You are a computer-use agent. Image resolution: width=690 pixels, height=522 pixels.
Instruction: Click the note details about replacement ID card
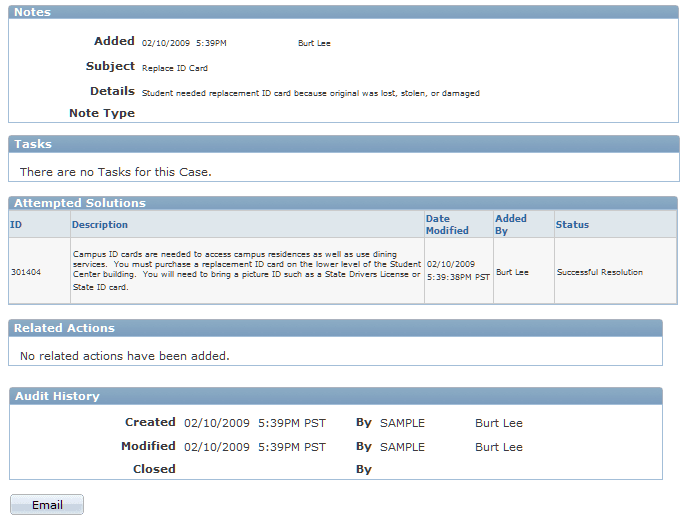click(311, 93)
